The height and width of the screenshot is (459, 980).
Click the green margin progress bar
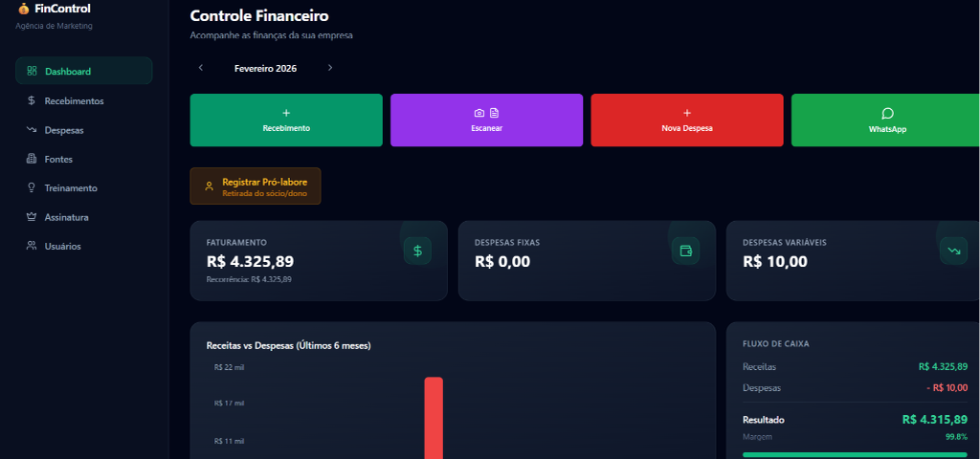pos(855,455)
